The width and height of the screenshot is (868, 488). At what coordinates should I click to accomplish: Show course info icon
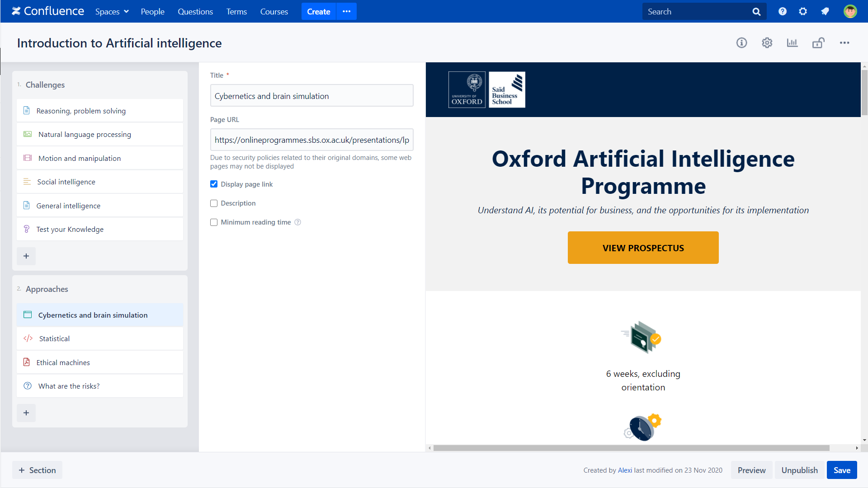coord(741,43)
